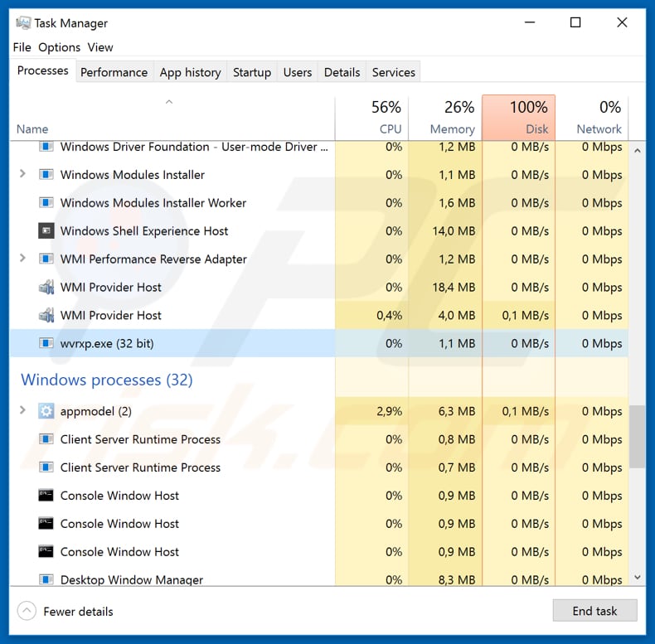655x644 pixels.
Task: Click the Fewer details link text
Action: [78, 612]
